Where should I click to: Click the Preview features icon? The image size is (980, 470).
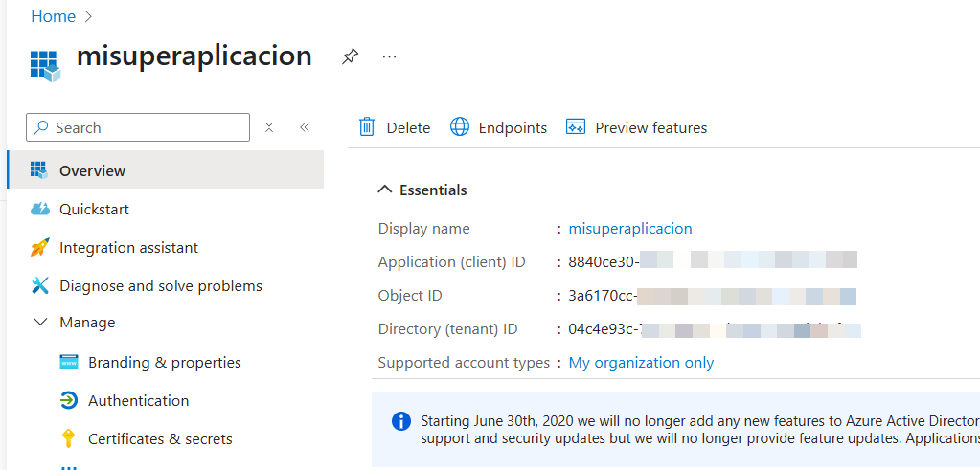(x=575, y=126)
